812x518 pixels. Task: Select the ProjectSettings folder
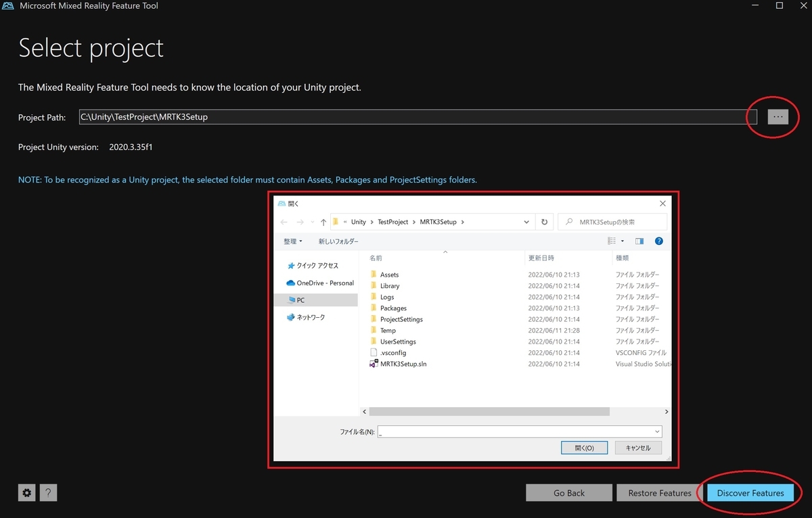point(401,319)
